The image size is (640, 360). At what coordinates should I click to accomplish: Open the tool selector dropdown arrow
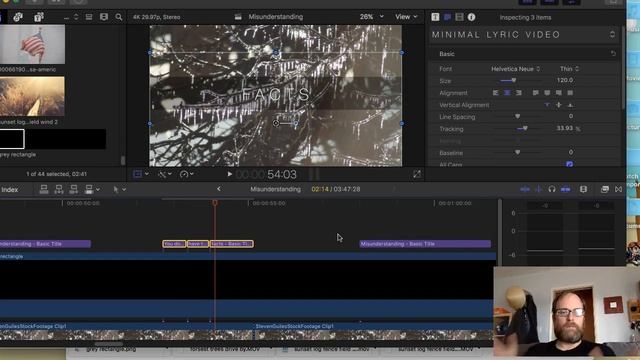click(x=124, y=189)
